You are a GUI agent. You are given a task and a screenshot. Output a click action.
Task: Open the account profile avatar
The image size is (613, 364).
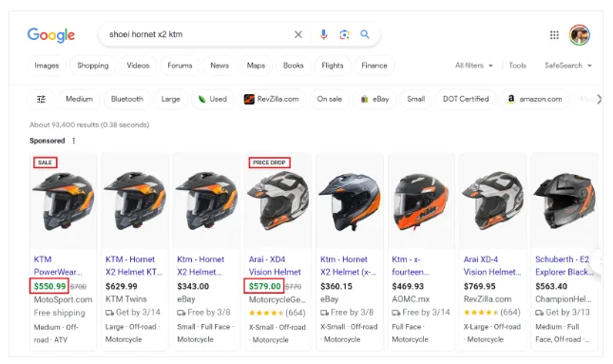pos(580,35)
